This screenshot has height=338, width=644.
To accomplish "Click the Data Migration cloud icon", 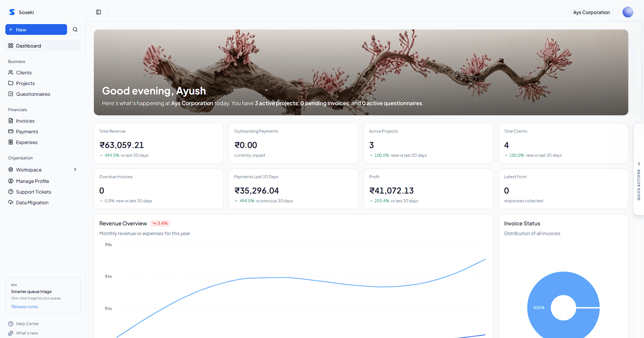I will pyautogui.click(x=11, y=202).
